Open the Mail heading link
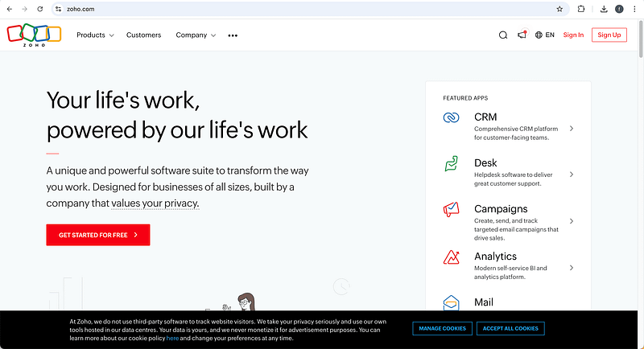Image resolution: width=644 pixels, height=349 pixels. point(484,302)
